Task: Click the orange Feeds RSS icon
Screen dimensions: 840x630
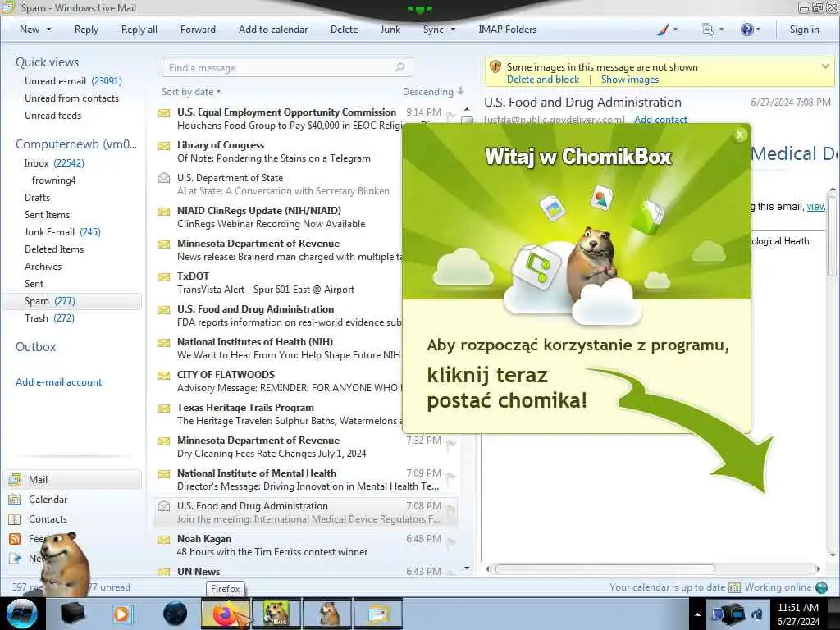Action: [15, 538]
